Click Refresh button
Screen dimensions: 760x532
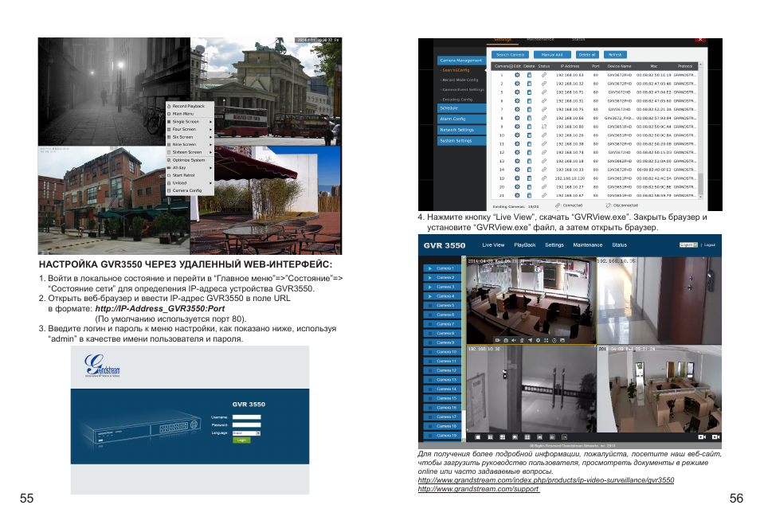click(x=615, y=55)
